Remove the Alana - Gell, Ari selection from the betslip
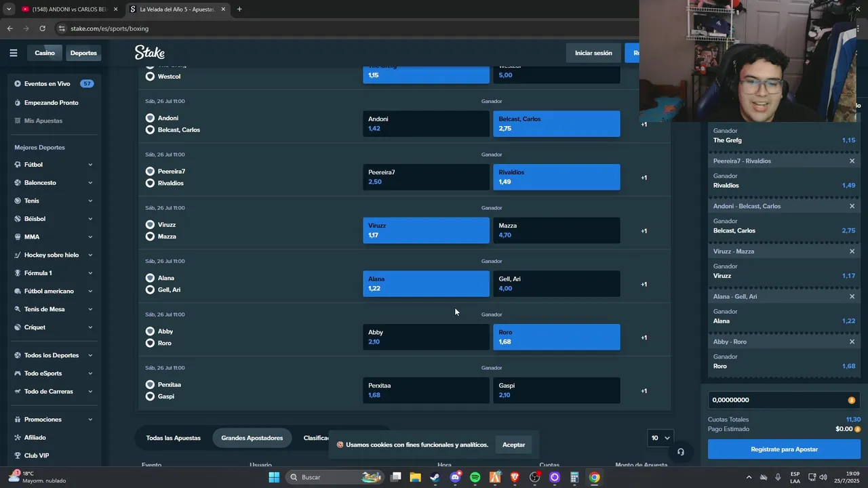Image resolution: width=868 pixels, height=488 pixels. tap(852, 297)
